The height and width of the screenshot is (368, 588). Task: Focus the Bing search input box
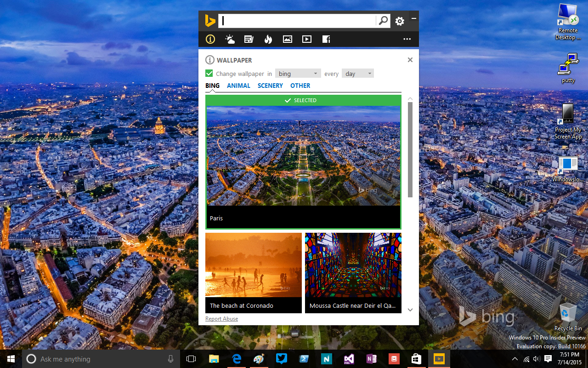297,21
